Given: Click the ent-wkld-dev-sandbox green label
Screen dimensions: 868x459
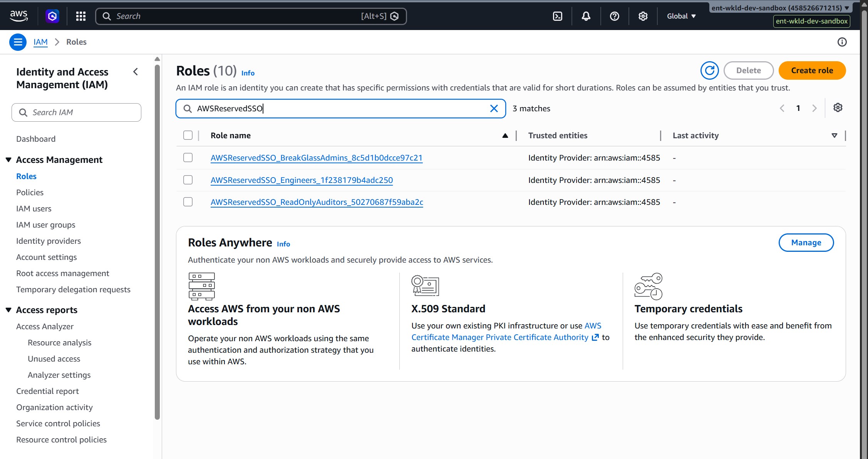Looking at the screenshot, I should point(811,21).
